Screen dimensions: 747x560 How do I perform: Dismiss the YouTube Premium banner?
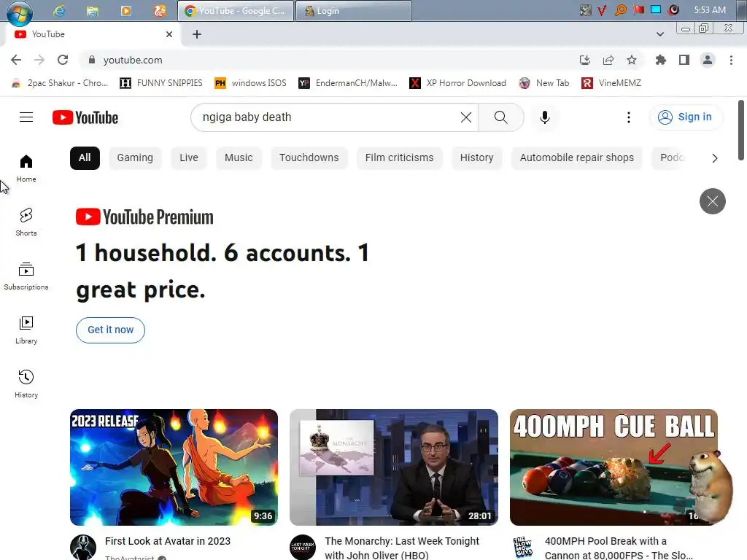(712, 201)
